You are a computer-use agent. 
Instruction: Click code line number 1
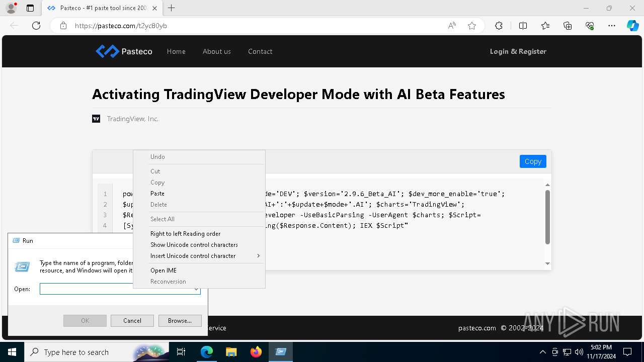pyautogui.click(x=106, y=194)
